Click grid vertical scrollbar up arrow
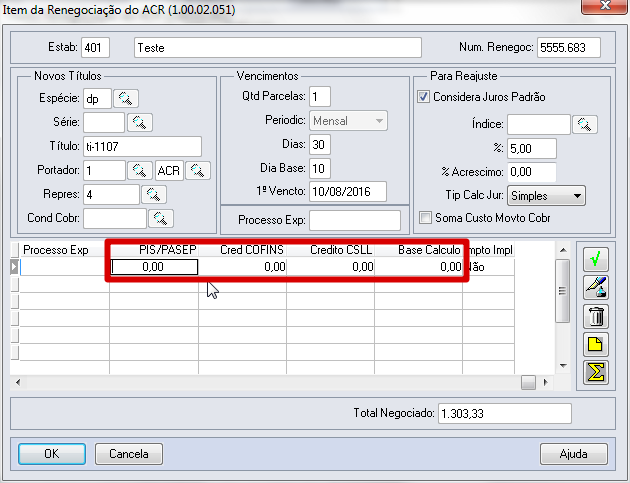 click(563, 250)
